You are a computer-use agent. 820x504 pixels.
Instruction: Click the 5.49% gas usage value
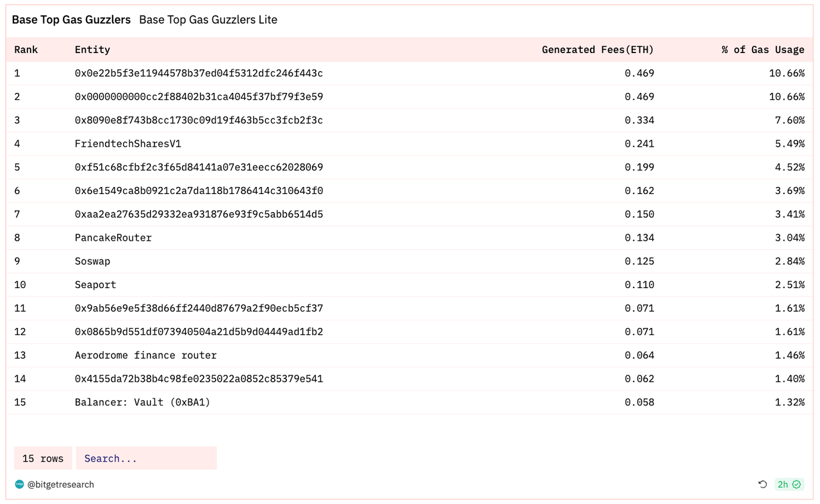(790, 143)
